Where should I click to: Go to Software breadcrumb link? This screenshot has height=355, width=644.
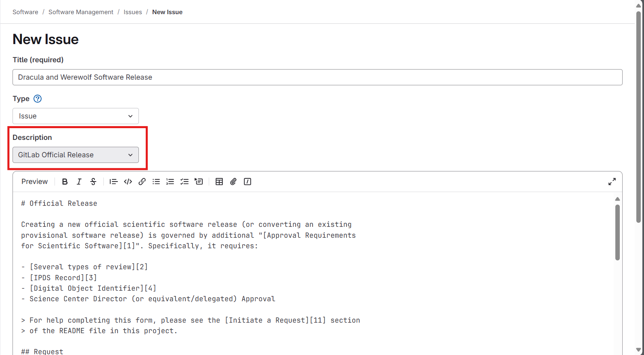click(x=25, y=12)
